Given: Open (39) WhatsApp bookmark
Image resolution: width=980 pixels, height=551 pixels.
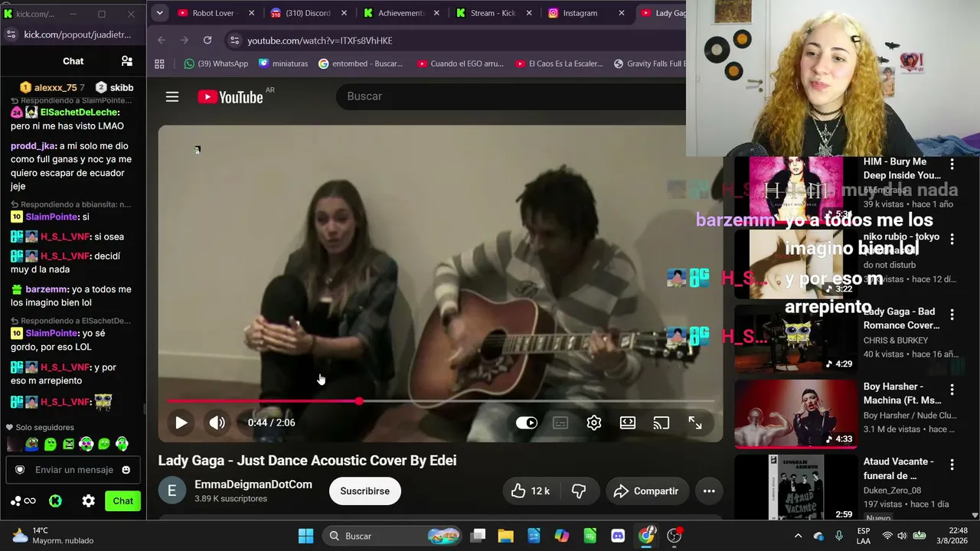Looking at the screenshot, I should pos(216,64).
